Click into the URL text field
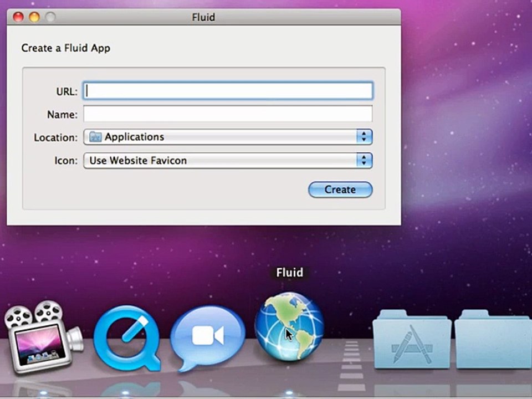 [228, 90]
